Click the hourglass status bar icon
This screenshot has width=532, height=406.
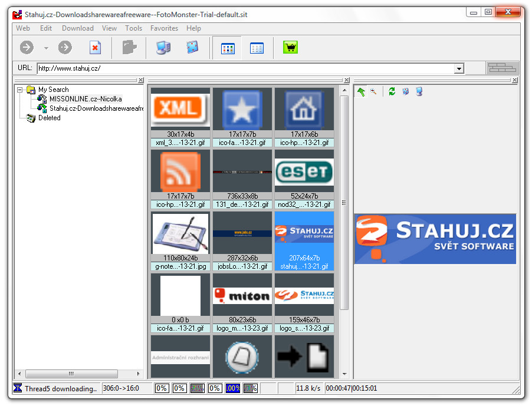[18, 388]
